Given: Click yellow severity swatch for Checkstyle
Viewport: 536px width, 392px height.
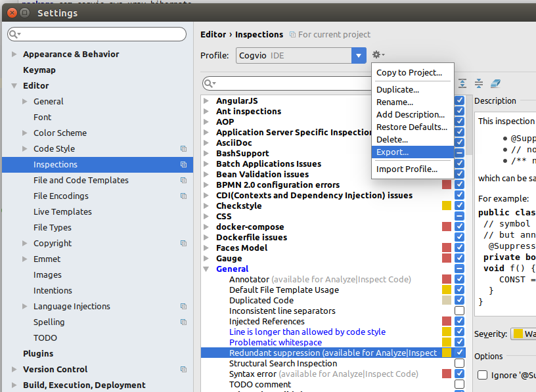Looking at the screenshot, I should click(x=447, y=206).
